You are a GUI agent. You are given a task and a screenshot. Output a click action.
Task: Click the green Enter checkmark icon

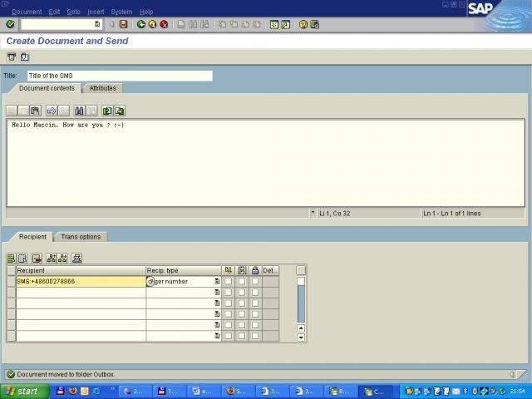click(x=10, y=24)
